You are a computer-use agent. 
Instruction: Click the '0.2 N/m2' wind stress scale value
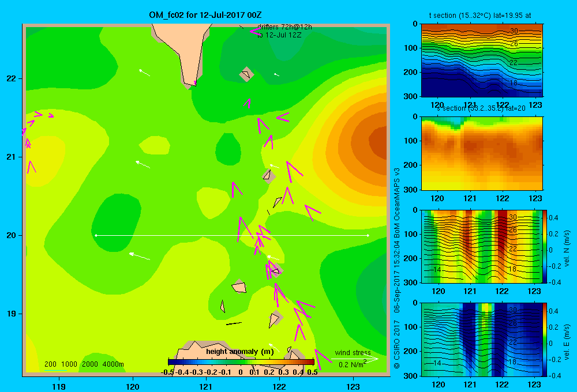point(352,364)
